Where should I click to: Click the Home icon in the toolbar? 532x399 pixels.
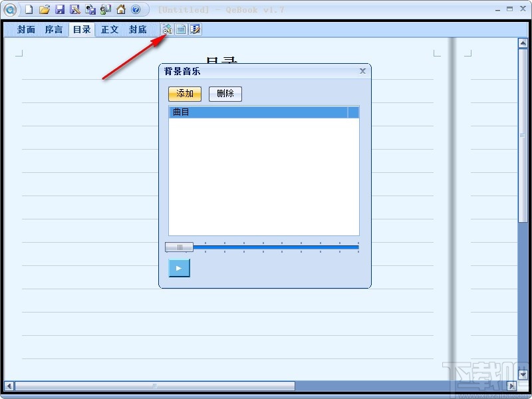click(x=120, y=9)
